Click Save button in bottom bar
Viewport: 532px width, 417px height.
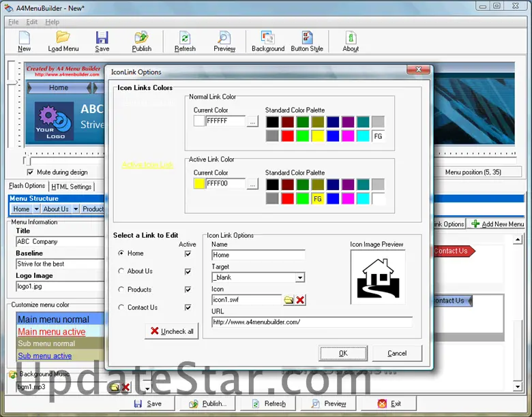(x=148, y=403)
